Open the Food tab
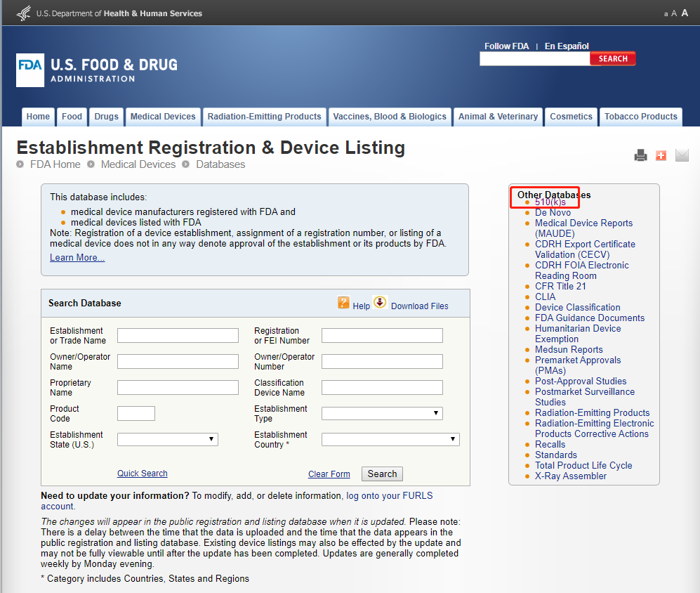Screen dimensions: 700x593 (x=72, y=117)
